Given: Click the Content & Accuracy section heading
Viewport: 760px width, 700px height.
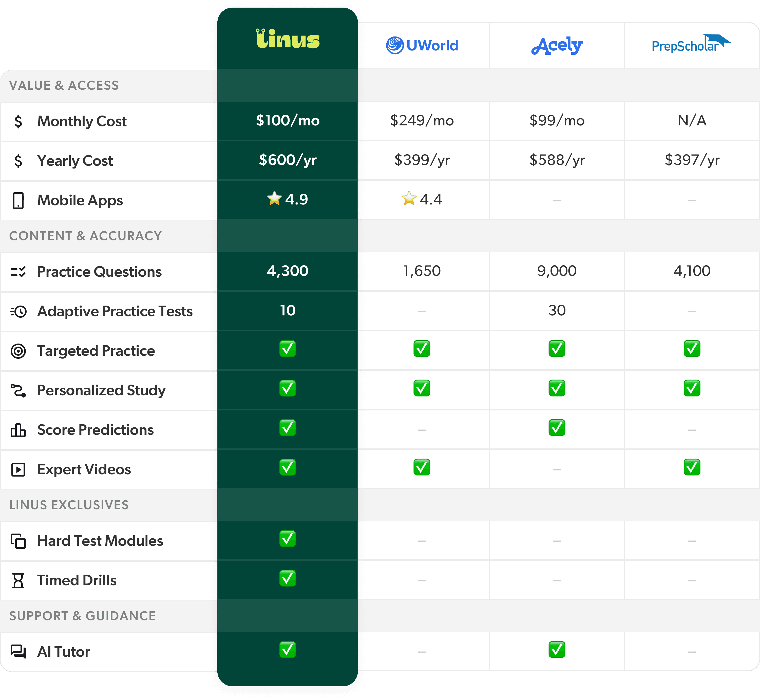Looking at the screenshot, I should pos(86,236).
